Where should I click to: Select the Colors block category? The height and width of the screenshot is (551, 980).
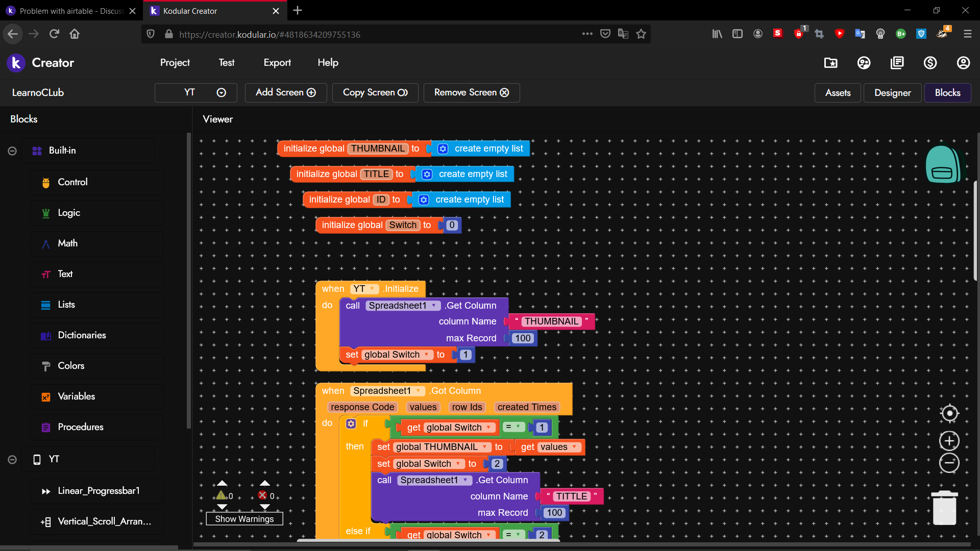71,366
